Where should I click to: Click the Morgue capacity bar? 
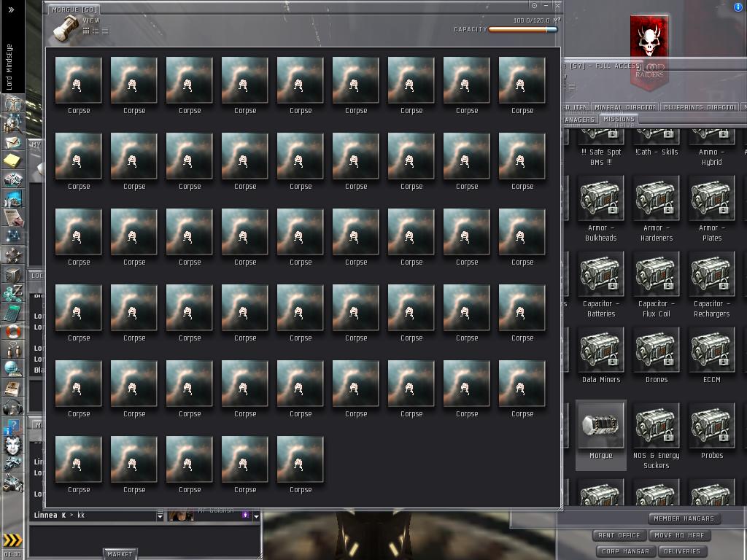point(522,29)
